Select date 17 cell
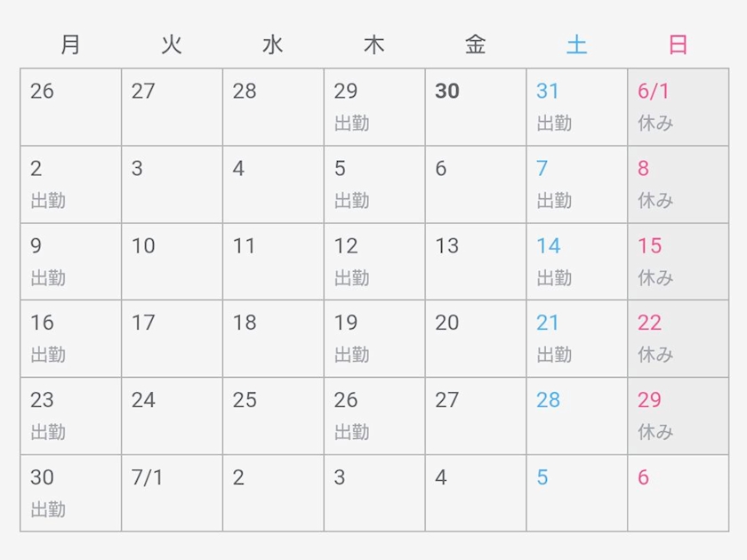The height and width of the screenshot is (560, 747). tap(172, 339)
